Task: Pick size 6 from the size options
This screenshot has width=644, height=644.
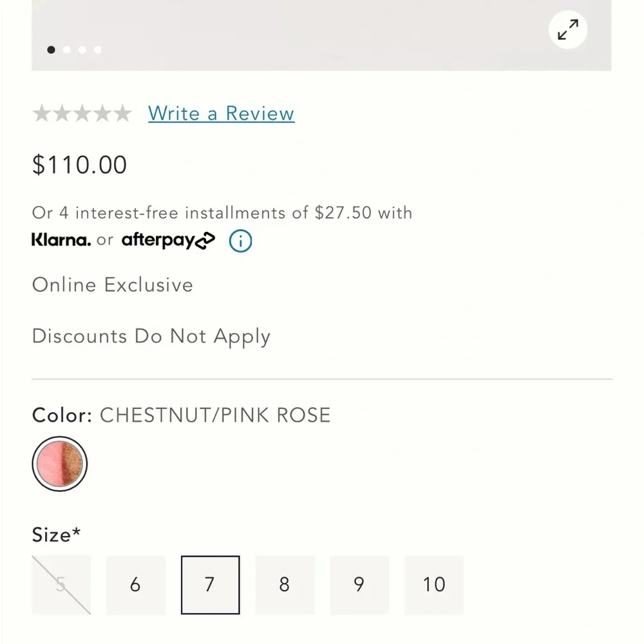Action: click(135, 584)
